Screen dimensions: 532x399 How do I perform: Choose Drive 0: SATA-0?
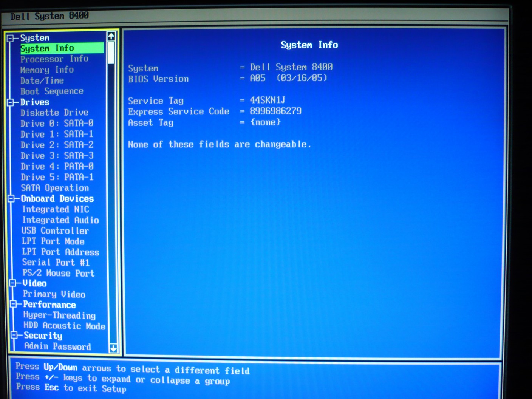(57, 124)
